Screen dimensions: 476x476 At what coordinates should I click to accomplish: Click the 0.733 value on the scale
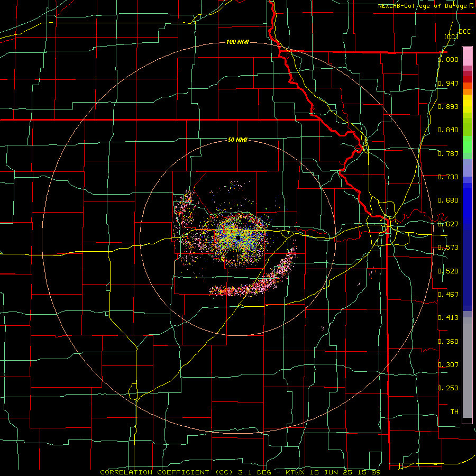point(448,177)
